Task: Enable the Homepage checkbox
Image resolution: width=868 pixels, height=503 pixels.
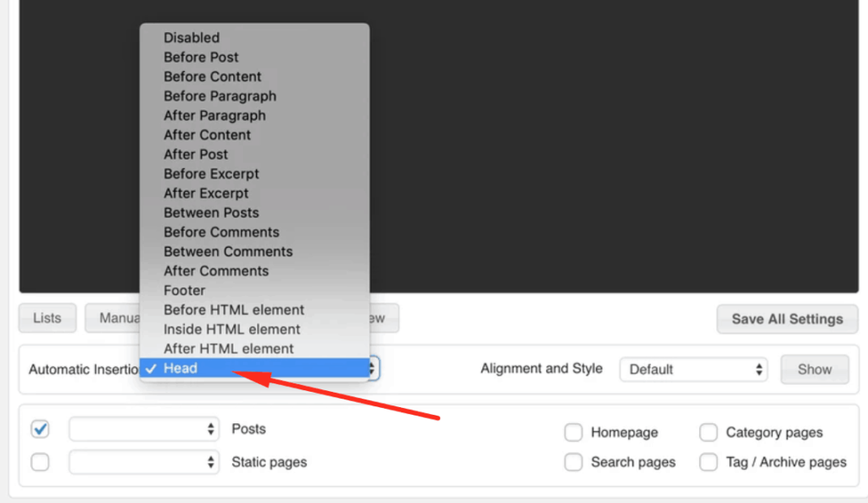Action: (573, 433)
